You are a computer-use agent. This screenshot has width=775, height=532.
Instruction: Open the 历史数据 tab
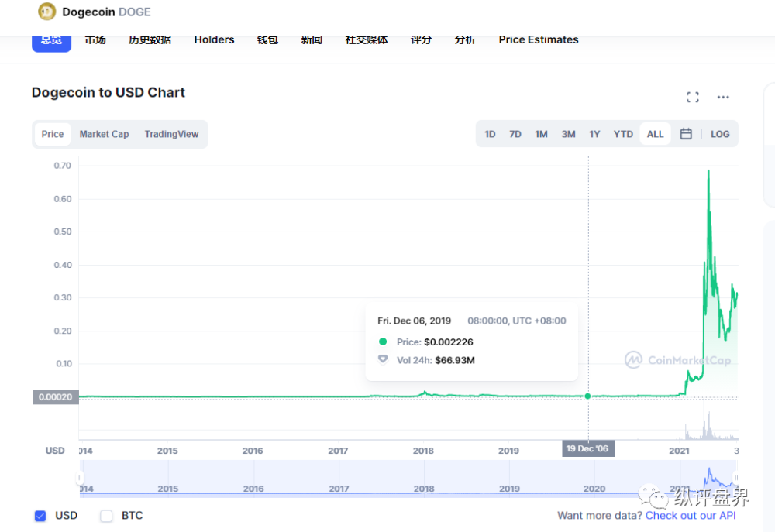click(150, 40)
